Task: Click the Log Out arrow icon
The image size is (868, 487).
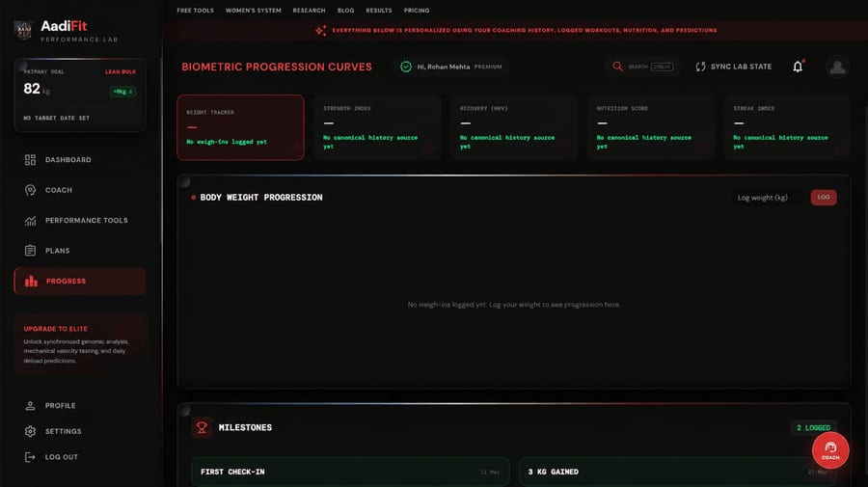Action: click(x=30, y=457)
